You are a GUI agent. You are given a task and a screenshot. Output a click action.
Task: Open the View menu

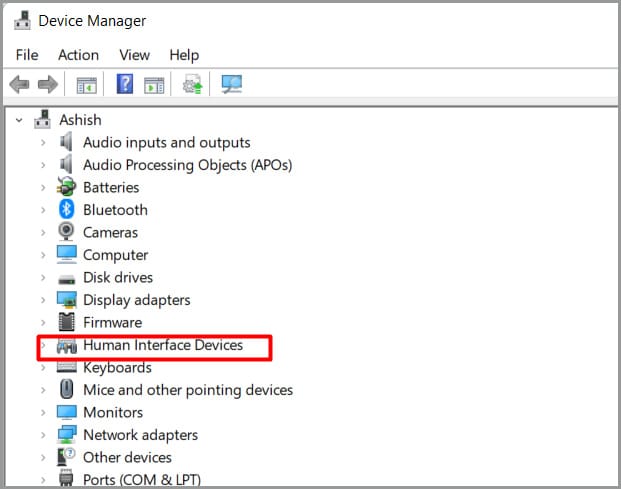pyautogui.click(x=135, y=55)
